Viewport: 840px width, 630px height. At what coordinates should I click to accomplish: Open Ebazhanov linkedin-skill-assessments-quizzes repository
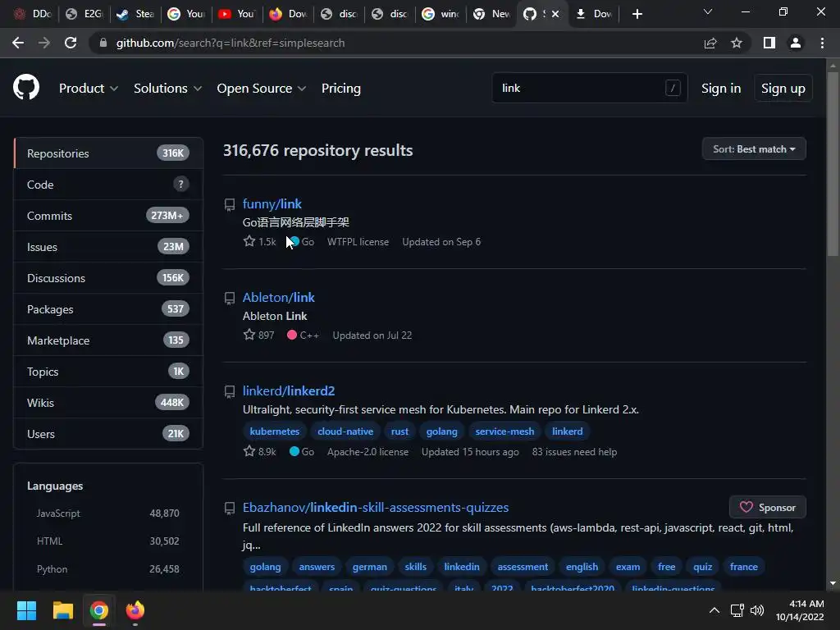pos(376,507)
